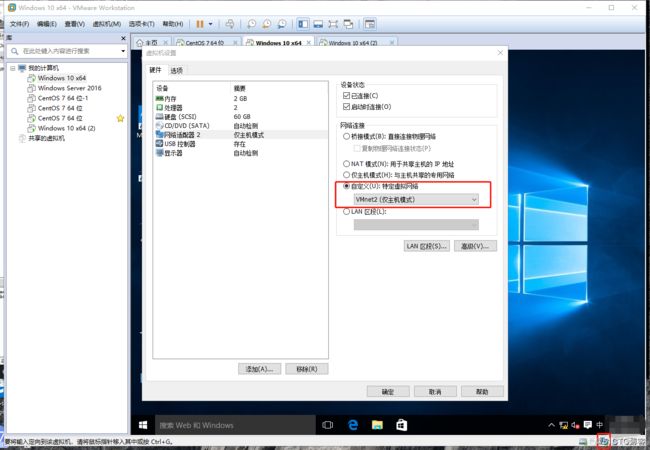Click the unity mode toolbar icon
The height and width of the screenshot is (450, 650).
(348, 24)
